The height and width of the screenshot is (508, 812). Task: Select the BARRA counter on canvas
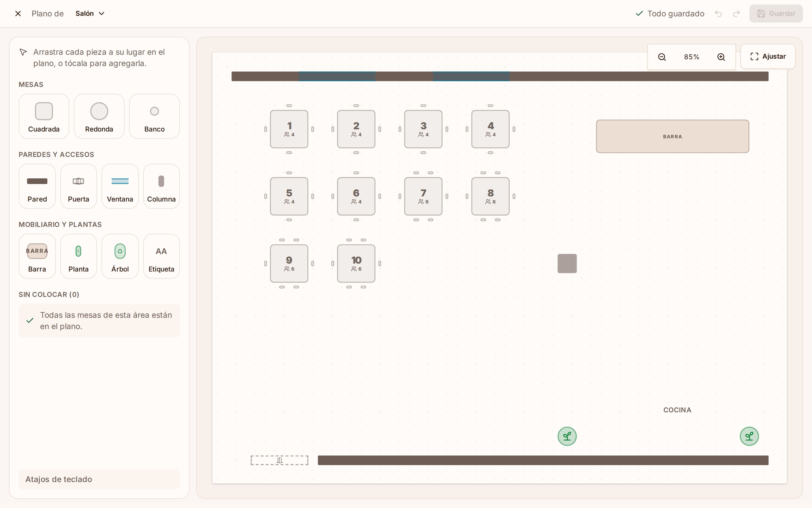672,136
